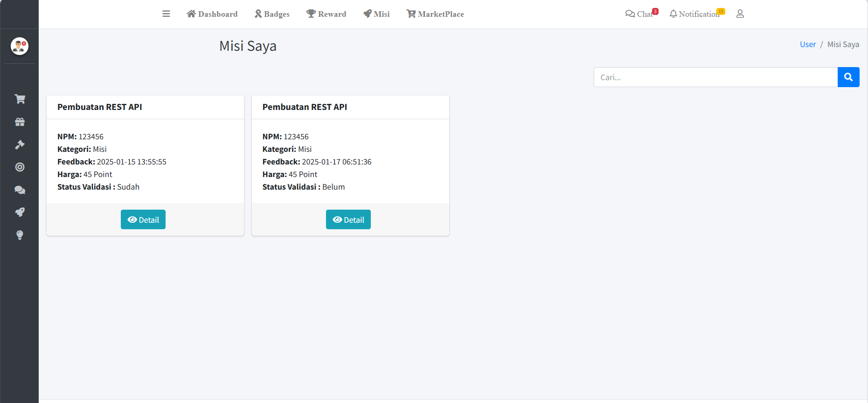The width and height of the screenshot is (868, 403).
Task: Open the gift icon in sidebar
Action: [x=20, y=122]
